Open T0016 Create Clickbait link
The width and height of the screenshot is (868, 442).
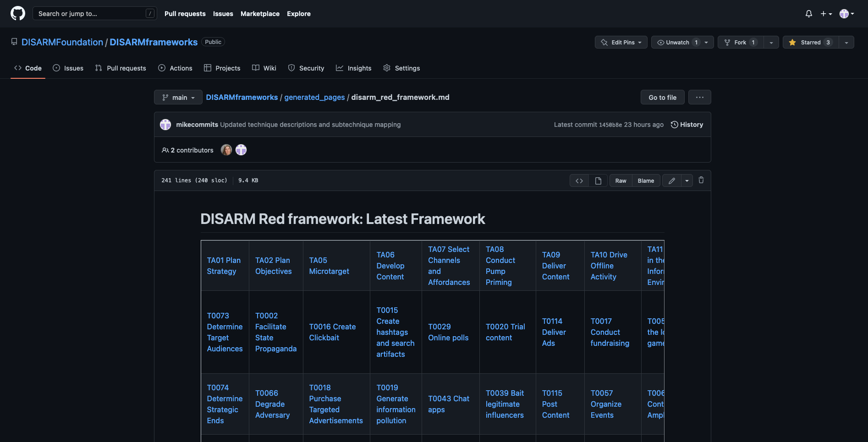pyautogui.click(x=332, y=332)
